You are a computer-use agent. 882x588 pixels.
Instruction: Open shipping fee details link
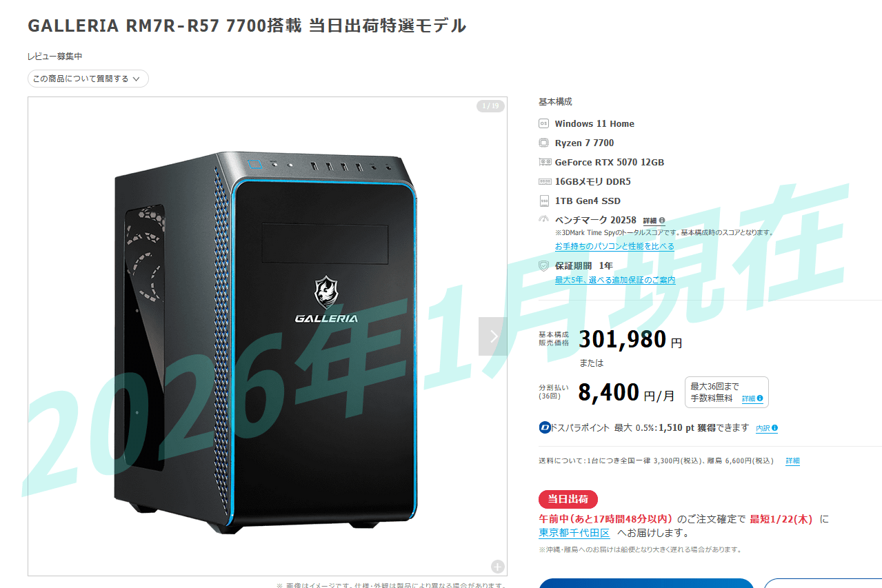pos(792,460)
